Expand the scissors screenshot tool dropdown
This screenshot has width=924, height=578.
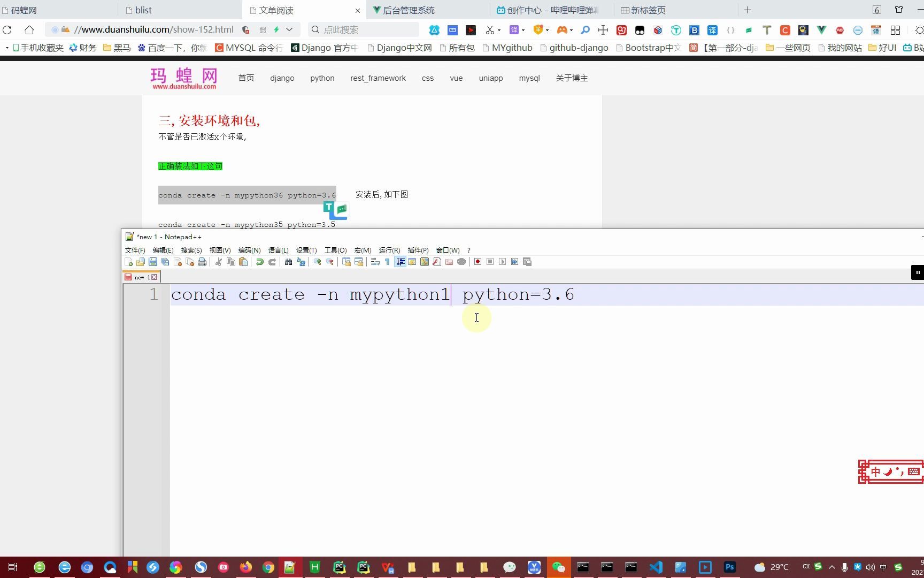pyautogui.click(x=499, y=30)
